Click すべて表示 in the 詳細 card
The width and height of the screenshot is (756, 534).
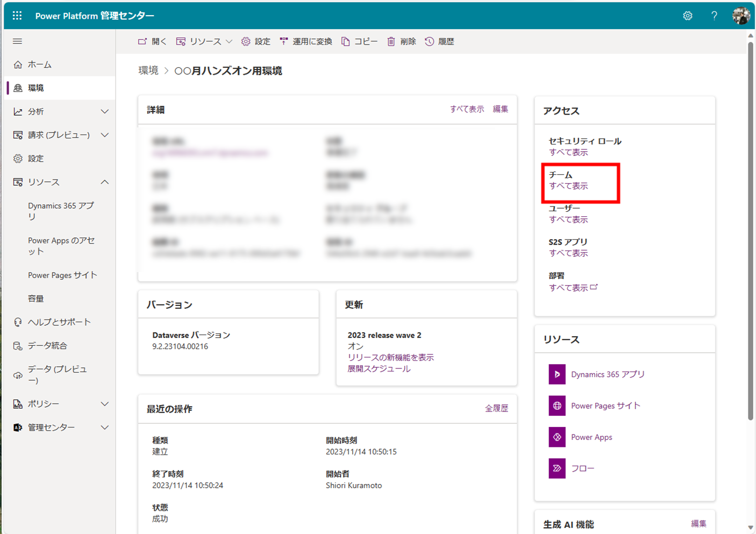[467, 109]
